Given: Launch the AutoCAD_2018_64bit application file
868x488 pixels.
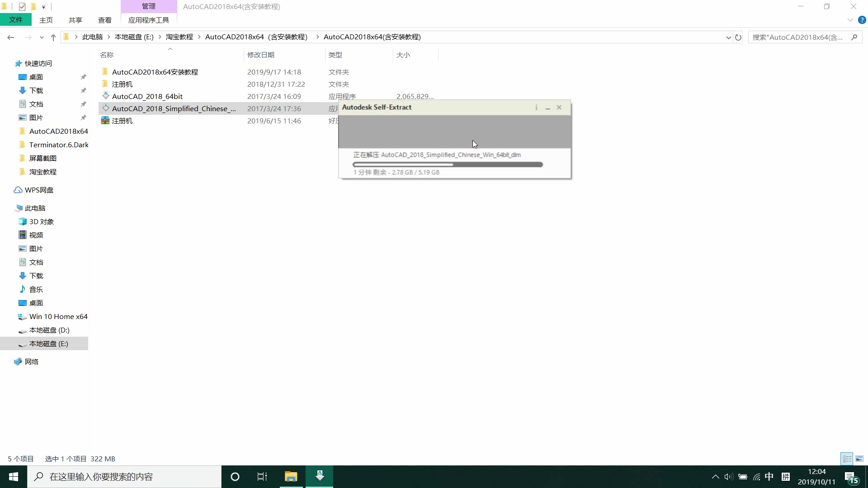Looking at the screenshot, I should tap(147, 96).
